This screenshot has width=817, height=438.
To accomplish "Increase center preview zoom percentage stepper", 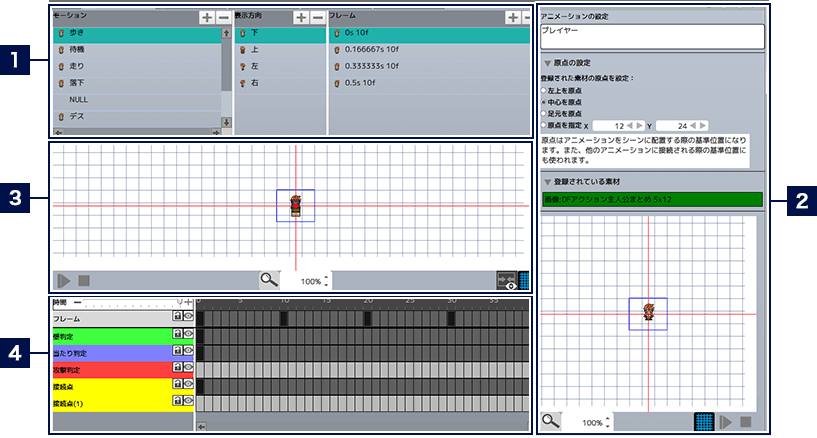I will pyautogui.click(x=327, y=277).
